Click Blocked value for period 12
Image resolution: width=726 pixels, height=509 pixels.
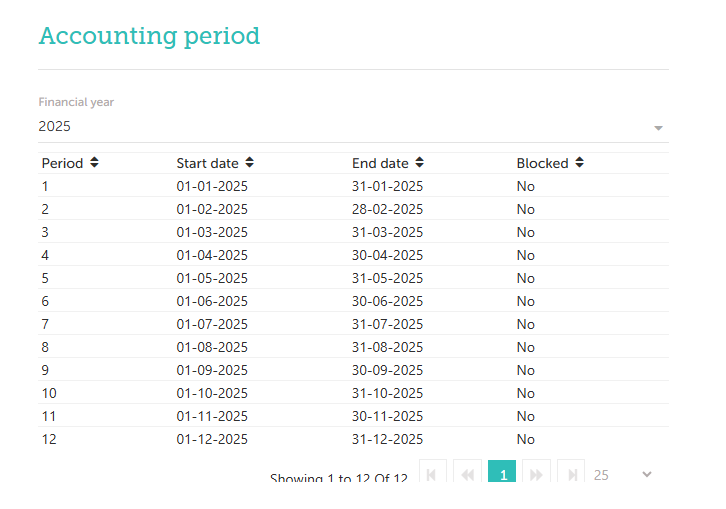pyautogui.click(x=525, y=439)
